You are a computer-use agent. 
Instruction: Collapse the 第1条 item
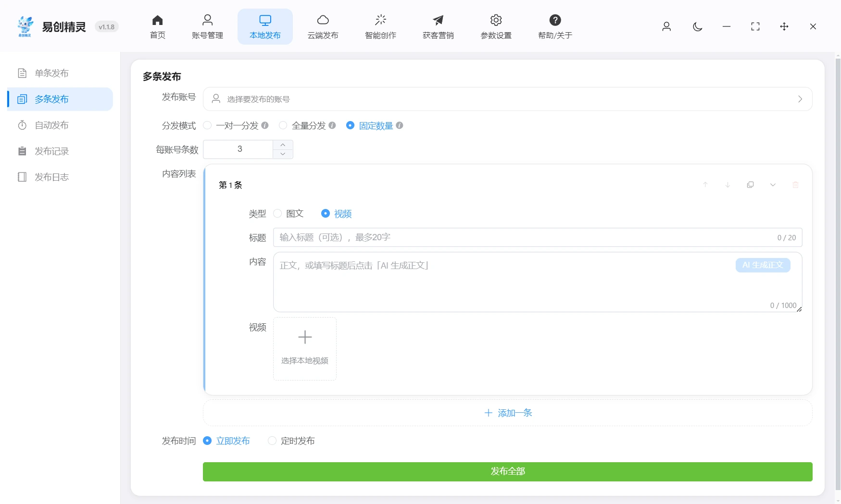point(773,184)
